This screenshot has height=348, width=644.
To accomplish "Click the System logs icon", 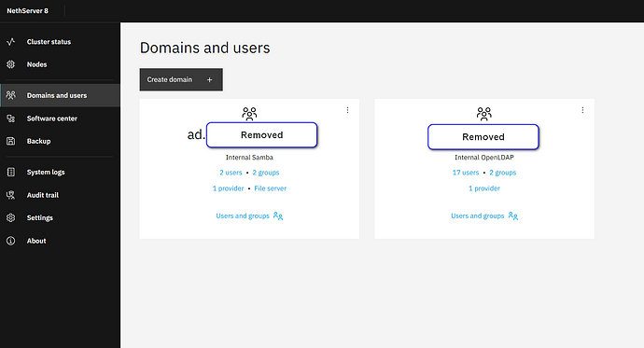I will point(11,172).
